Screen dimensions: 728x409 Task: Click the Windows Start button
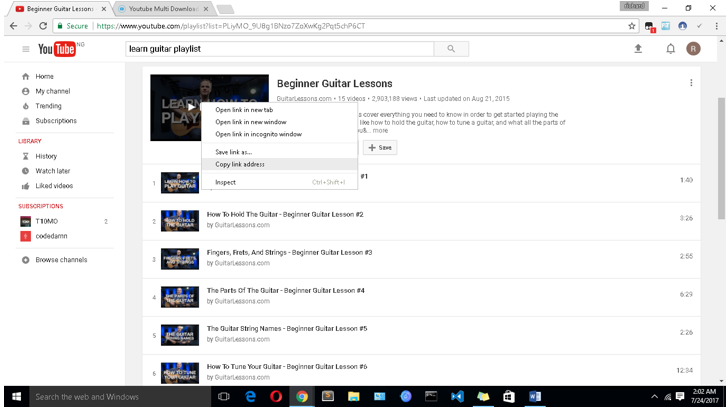(x=16, y=396)
